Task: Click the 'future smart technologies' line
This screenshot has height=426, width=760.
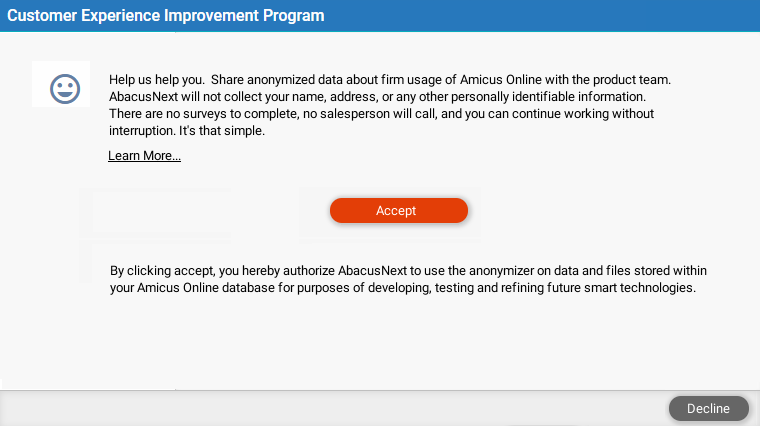Action: (403, 287)
